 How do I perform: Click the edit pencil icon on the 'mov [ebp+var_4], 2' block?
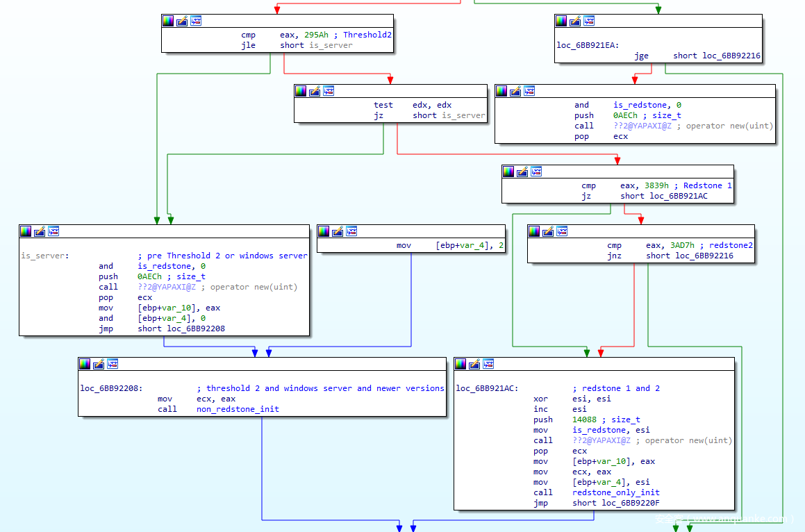point(338,231)
